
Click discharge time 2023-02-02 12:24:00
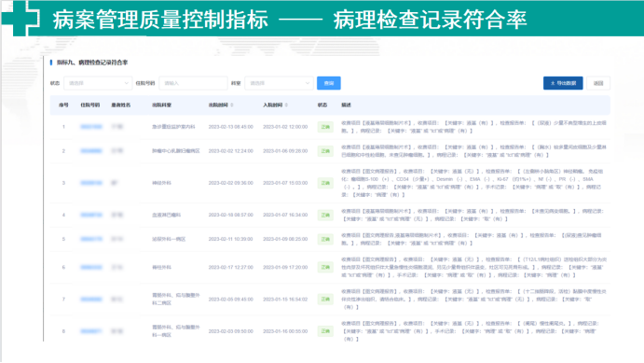coord(231,151)
